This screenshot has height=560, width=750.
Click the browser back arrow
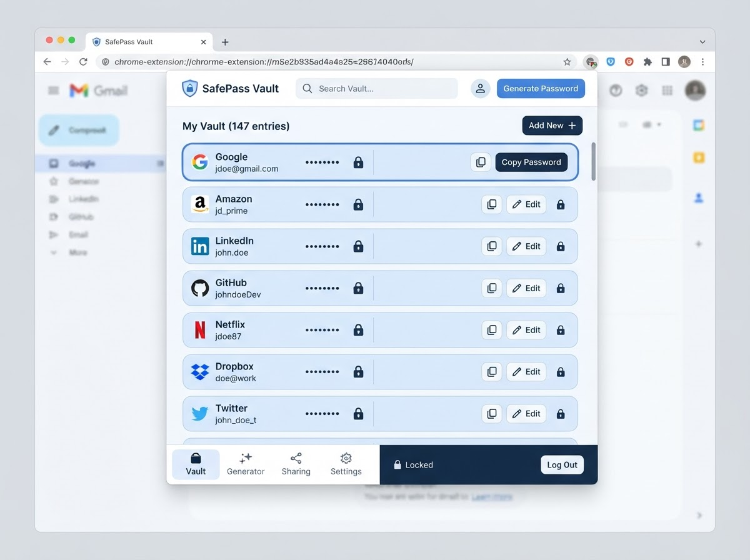coord(47,62)
